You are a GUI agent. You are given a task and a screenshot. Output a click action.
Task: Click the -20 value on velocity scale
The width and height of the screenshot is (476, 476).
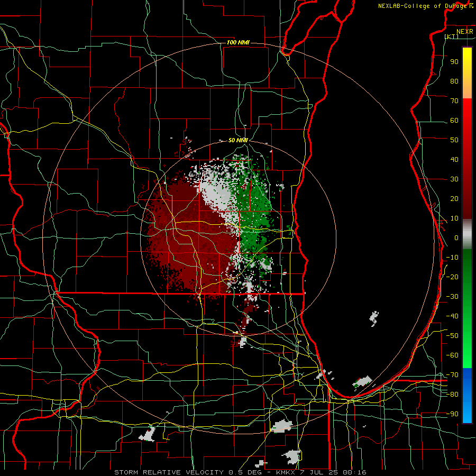pos(452,277)
